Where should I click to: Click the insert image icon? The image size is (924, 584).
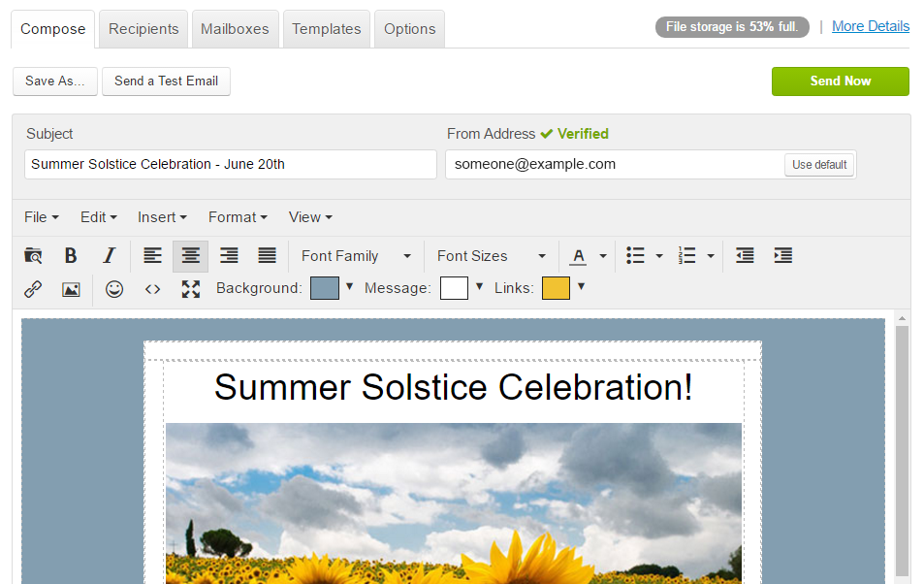(71, 288)
